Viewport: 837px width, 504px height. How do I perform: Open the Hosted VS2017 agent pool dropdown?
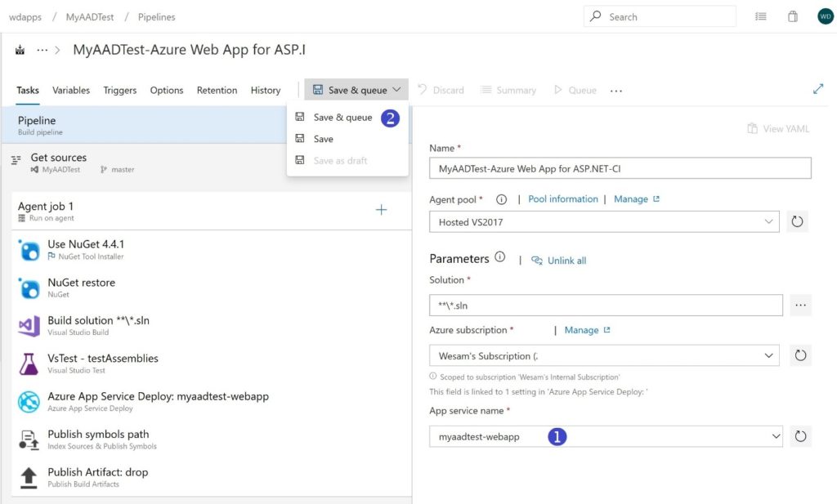[x=768, y=221]
